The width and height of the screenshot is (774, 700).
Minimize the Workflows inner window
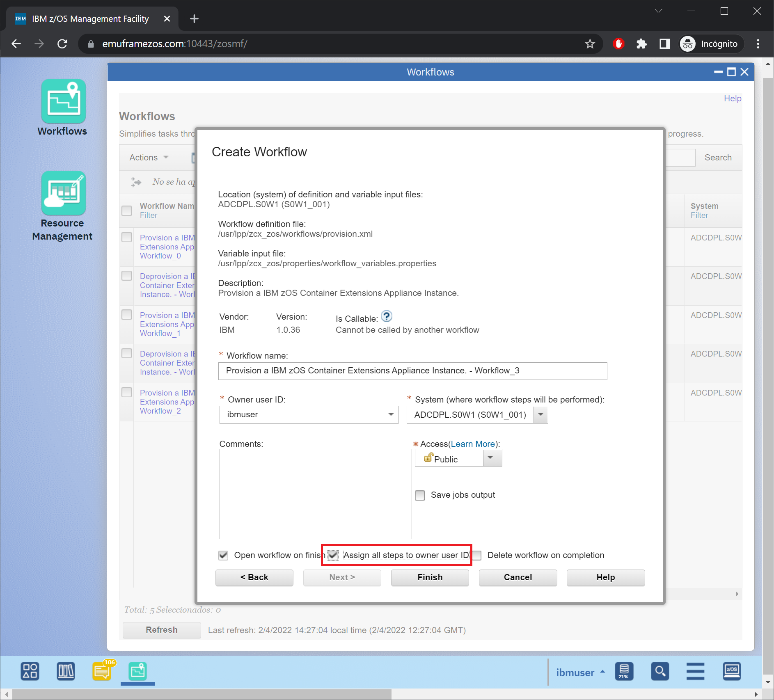point(718,72)
